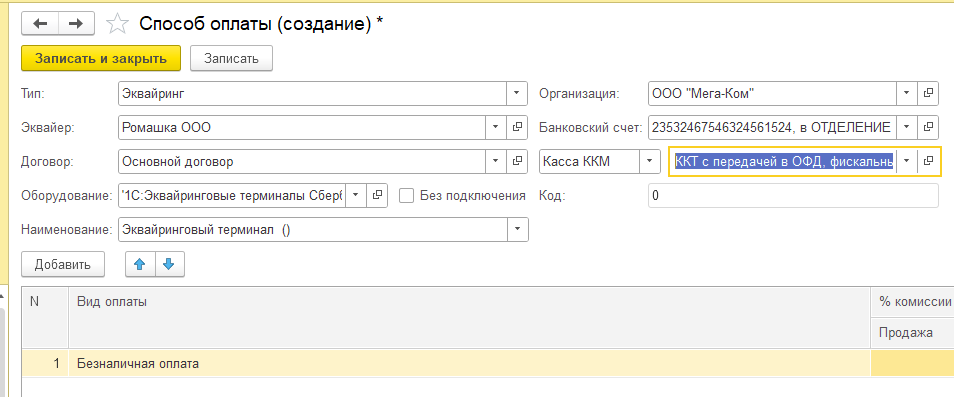Move row up with blue arrow
This screenshot has height=397, width=954.
[x=140, y=264]
